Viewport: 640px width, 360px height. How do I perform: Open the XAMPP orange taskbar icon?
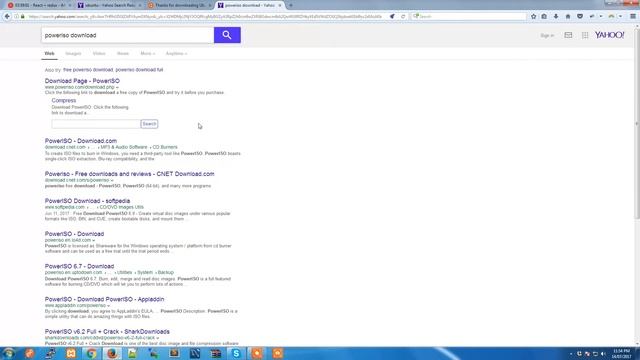[x=71, y=353]
